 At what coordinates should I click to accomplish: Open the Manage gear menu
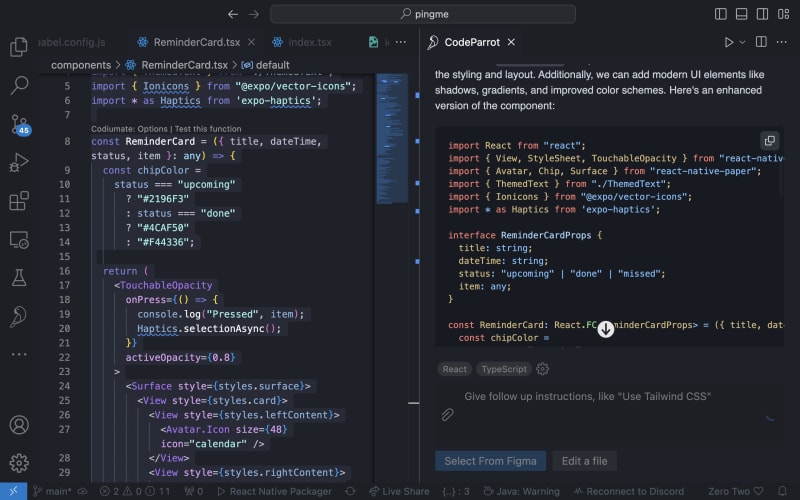[19, 463]
